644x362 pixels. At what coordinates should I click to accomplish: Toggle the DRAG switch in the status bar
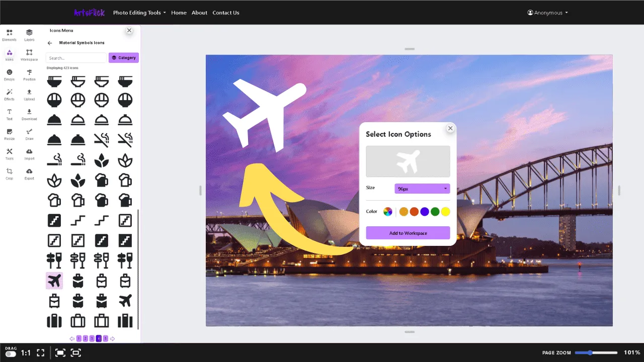[x=11, y=352]
